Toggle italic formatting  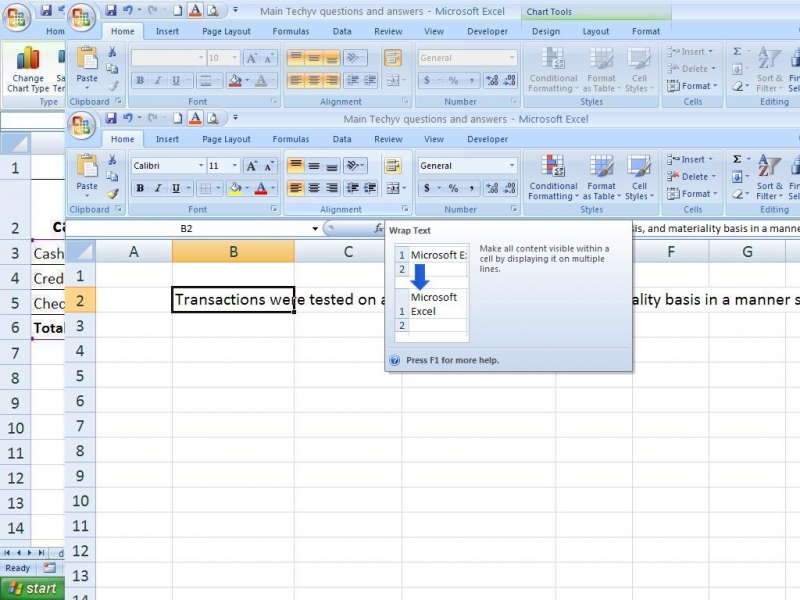pyautogui.click(x=156, y=187)
